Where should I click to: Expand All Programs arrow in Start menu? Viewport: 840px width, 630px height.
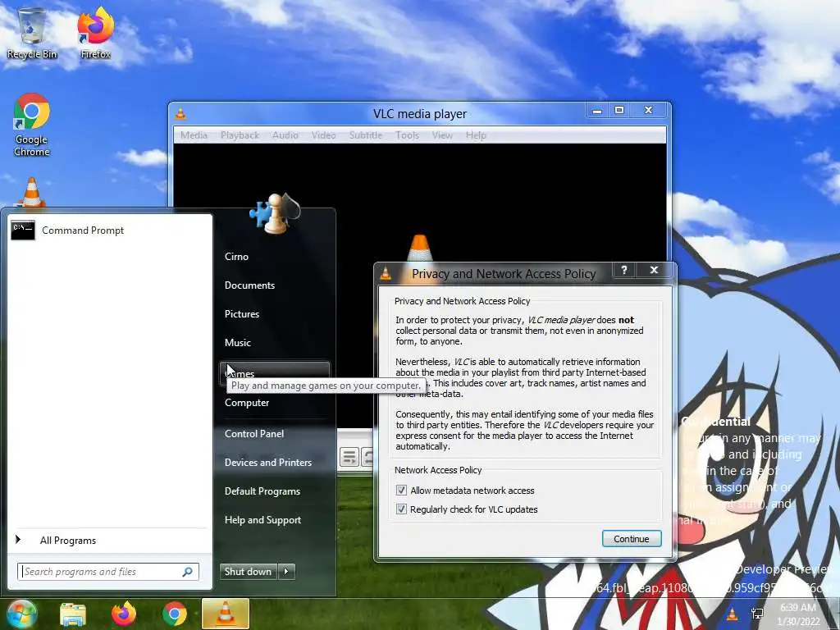click(x=18, y=540)
